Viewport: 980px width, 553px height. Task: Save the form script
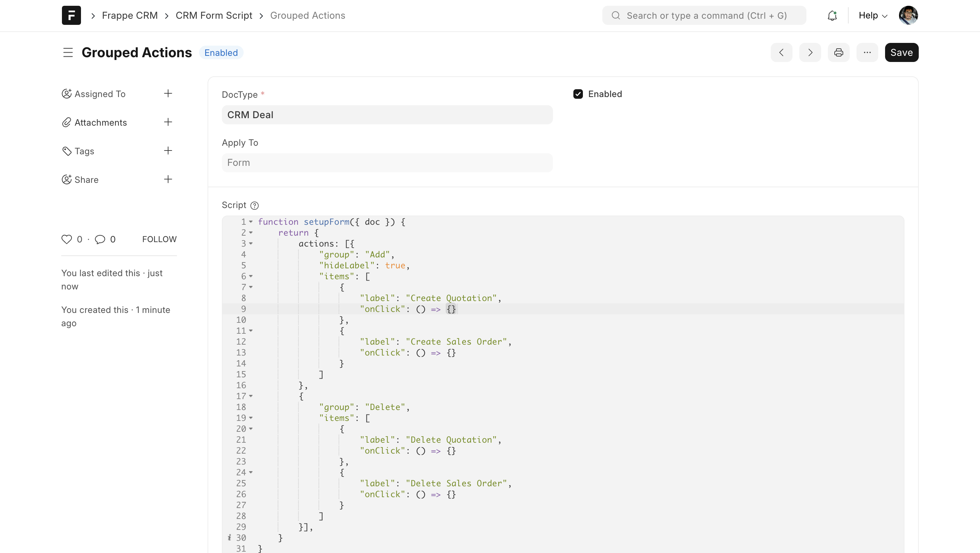[x=901, y=52]
